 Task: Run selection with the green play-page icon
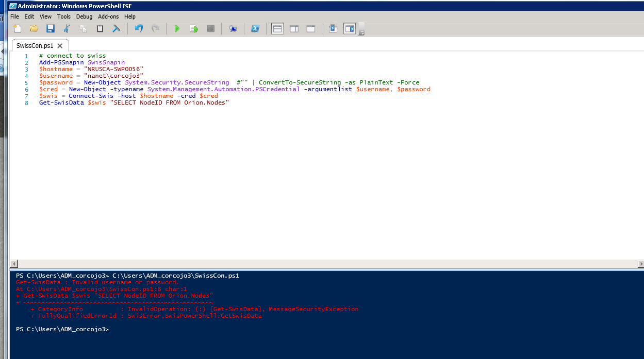(x=194, y=29)
